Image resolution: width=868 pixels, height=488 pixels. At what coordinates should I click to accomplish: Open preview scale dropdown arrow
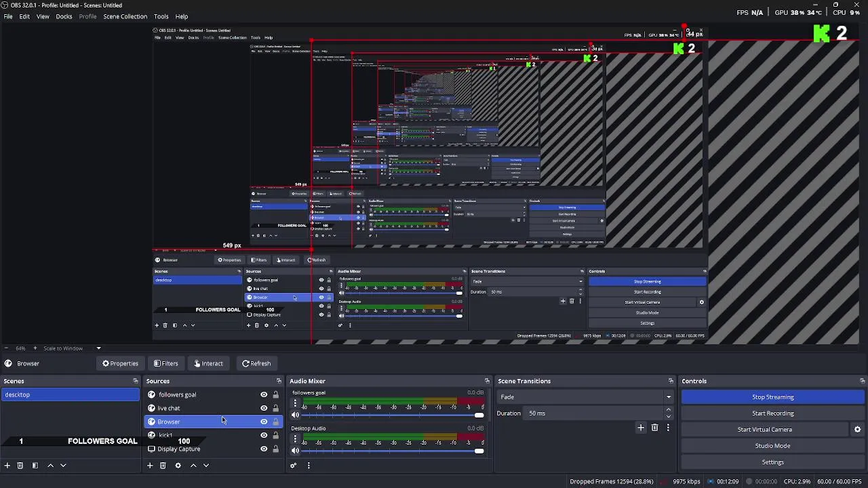(98, 348)
